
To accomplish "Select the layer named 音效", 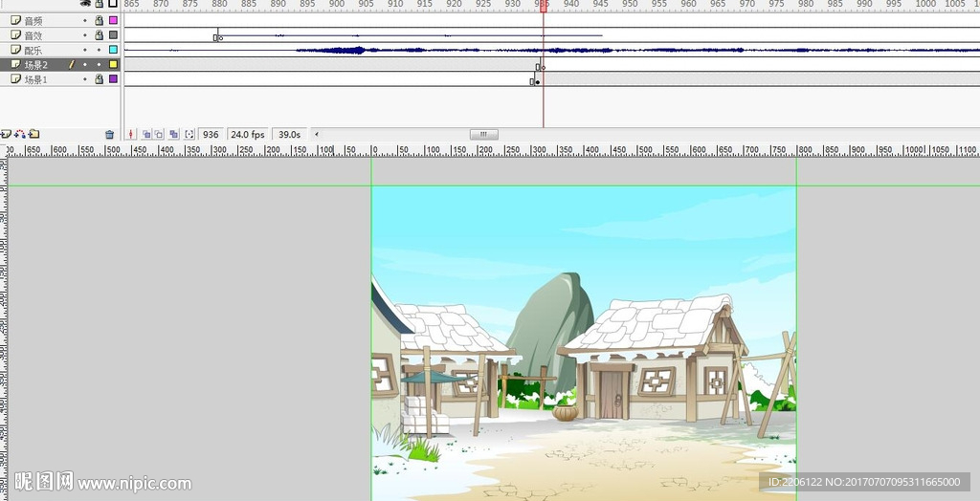I will (33, 35).
